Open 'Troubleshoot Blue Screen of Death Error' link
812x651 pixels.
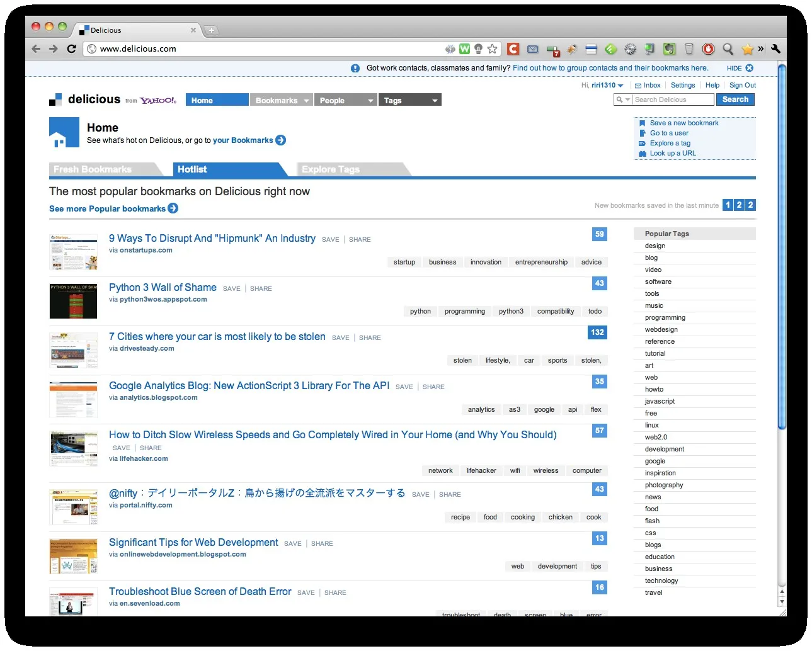(x=200, y=592)
